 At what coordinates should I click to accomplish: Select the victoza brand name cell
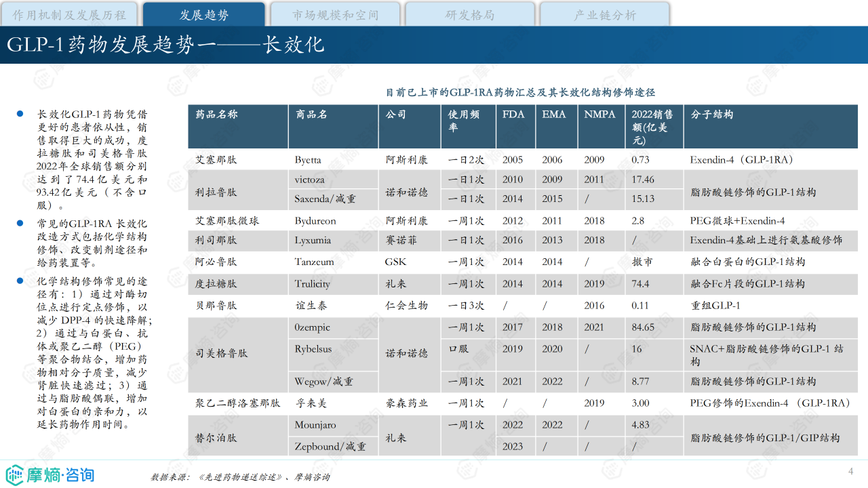(333, 180)
